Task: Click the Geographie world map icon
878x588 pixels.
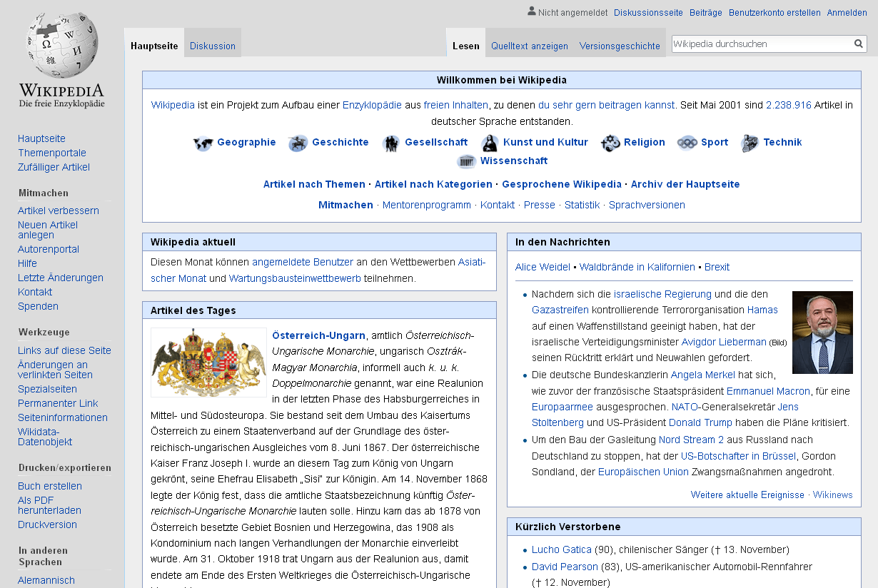Action: click(x=203, y=143)
